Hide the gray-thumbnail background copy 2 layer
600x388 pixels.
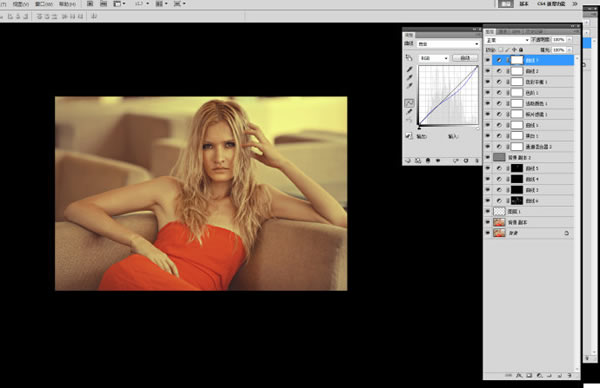pos(488,157)
